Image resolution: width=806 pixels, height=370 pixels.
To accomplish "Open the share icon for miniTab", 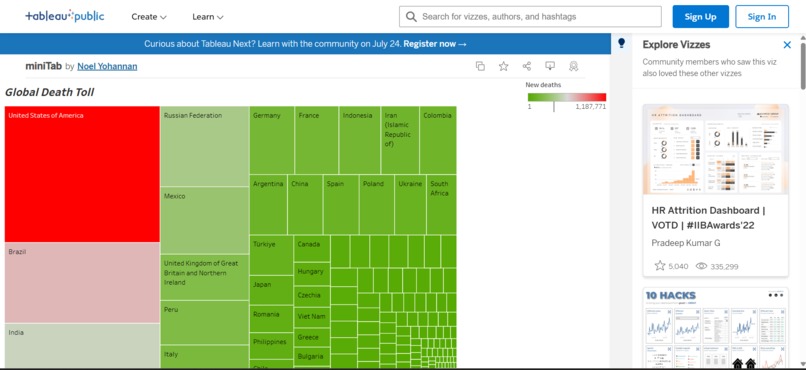I will pos(527,66).
